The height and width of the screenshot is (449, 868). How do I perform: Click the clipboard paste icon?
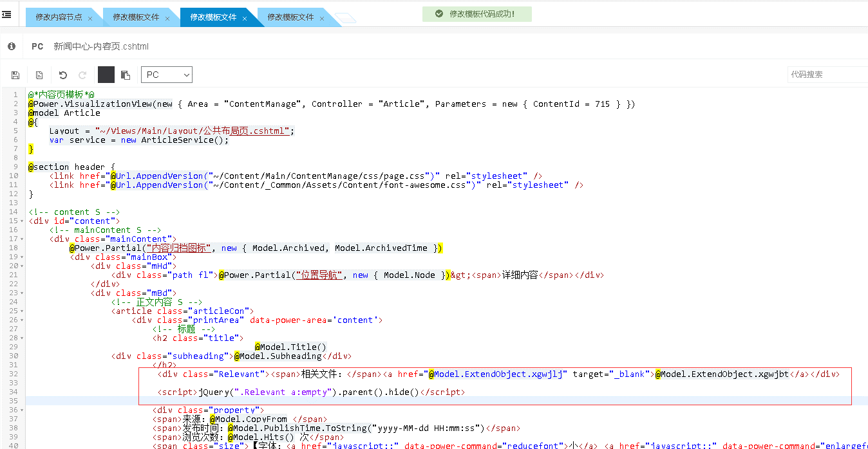(x=126, y=75)
